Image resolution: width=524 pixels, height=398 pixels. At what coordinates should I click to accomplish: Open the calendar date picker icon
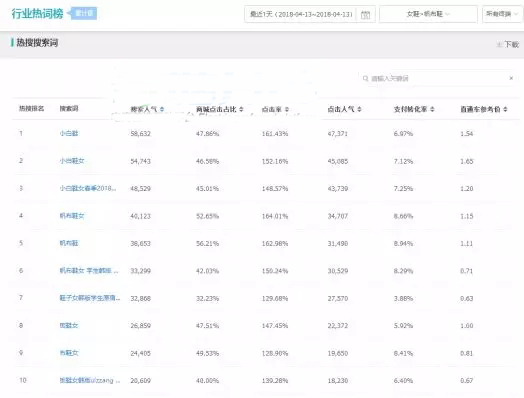[366, 15]
